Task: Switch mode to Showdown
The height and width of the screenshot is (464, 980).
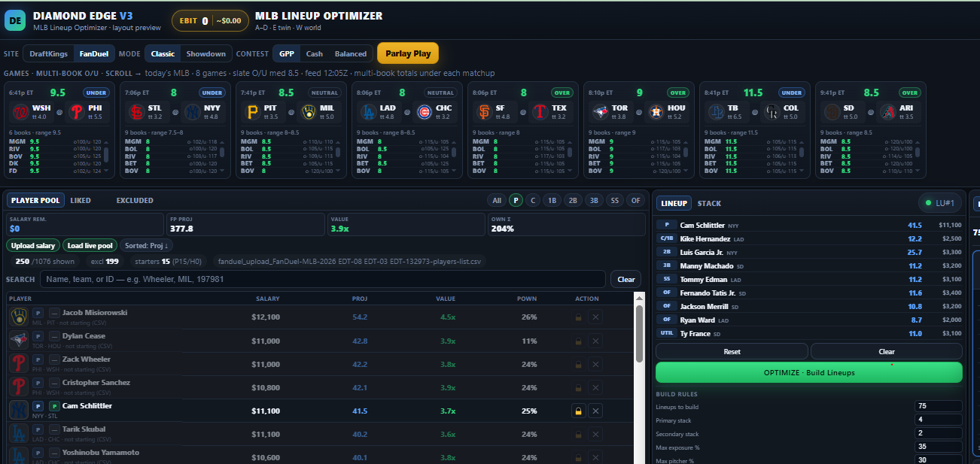Action: pos(206,53)
